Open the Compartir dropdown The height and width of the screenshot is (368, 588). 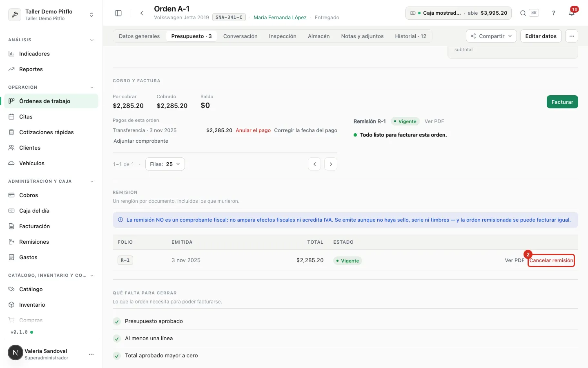tap(491, 36)
